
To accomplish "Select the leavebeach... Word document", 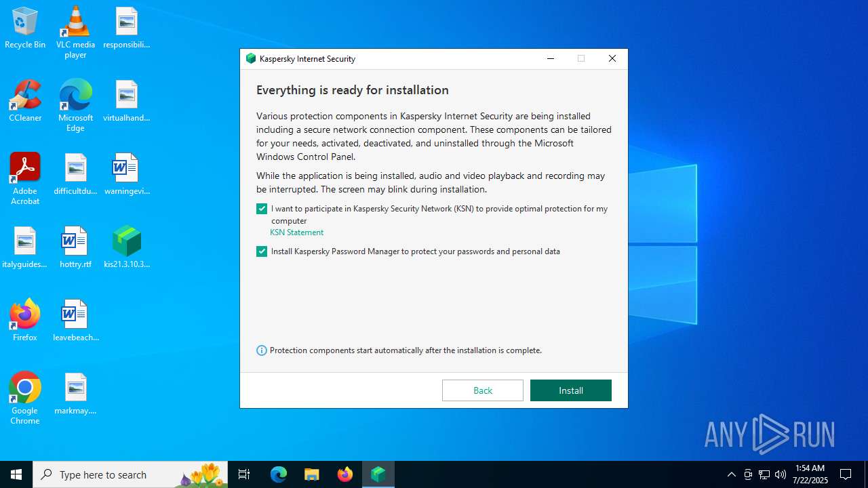I will pyautogui.click(x=75, y=320).
